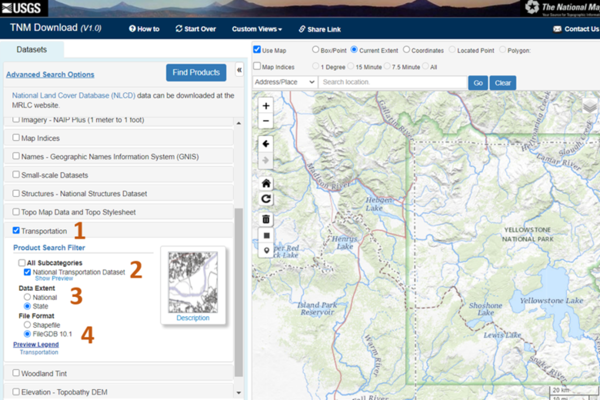Check Topo Map Data and Topo Stylesheet
Image resolution: width=600 pixels, height=400 pixels.
(16, 211)
